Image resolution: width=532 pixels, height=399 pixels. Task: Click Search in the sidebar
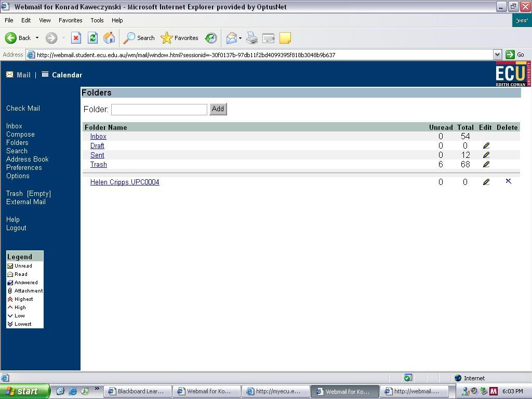tap(17, 151)
